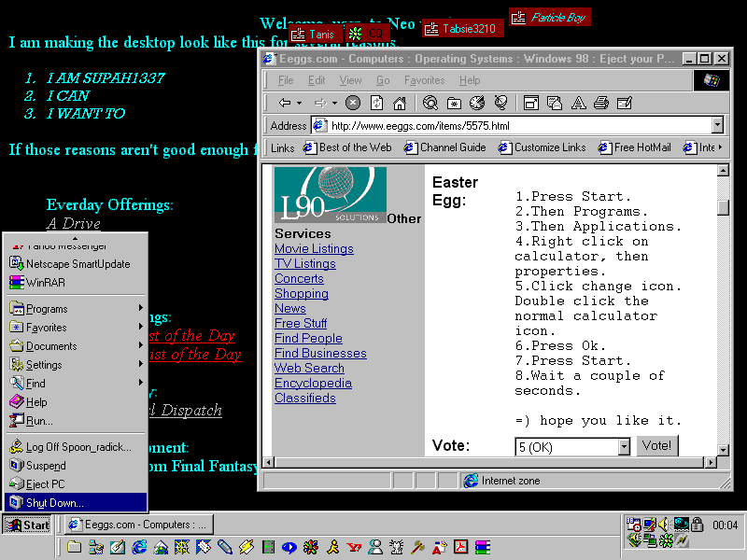Click the padlock icon in system tray

click(697, 525)
